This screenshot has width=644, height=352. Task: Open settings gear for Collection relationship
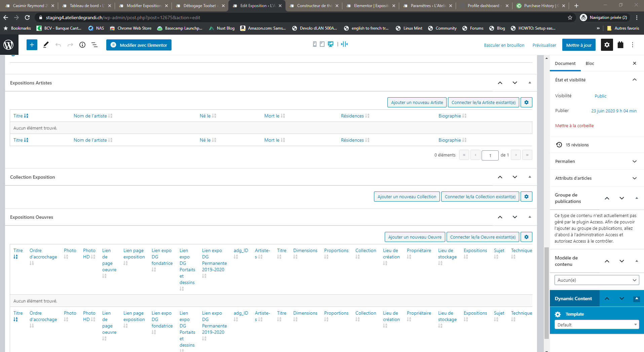(526, 197)
